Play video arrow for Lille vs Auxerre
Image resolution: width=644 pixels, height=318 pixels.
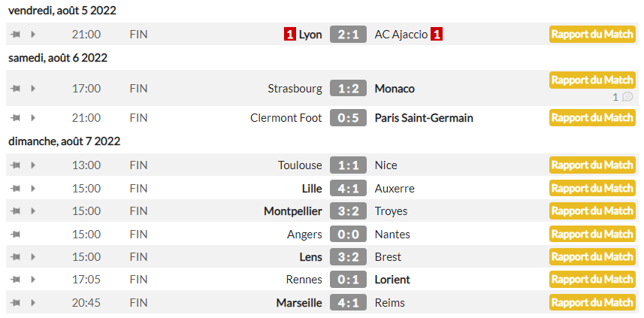click(33, 189)
